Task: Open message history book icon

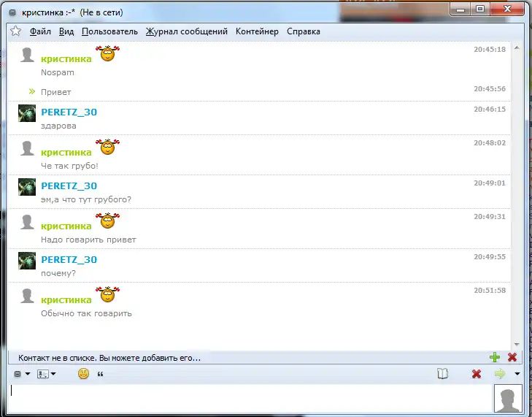Action: click(442, 374)
